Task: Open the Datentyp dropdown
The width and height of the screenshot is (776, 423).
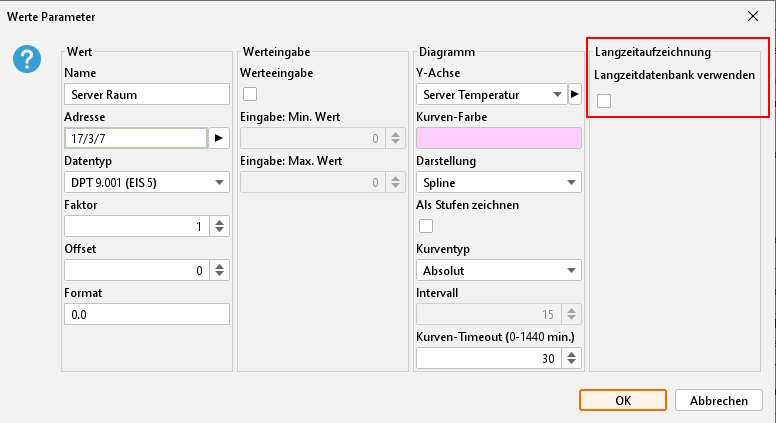Action: point(147,182)
